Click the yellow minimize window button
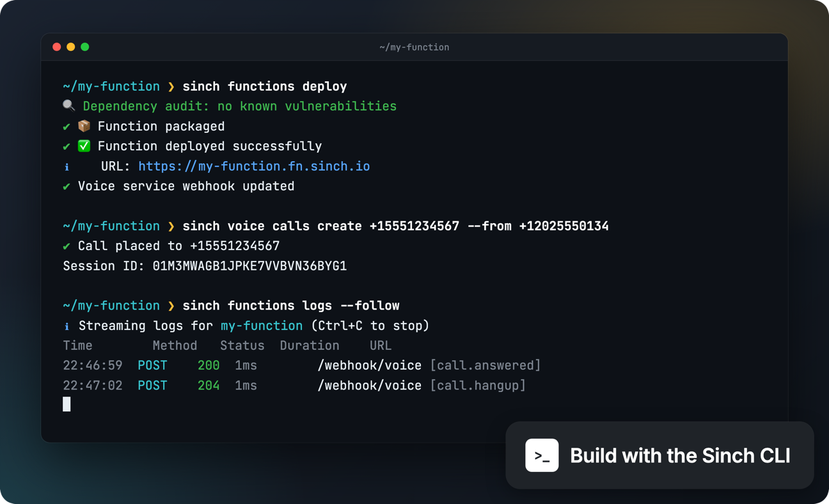 (x=71, y=47)
